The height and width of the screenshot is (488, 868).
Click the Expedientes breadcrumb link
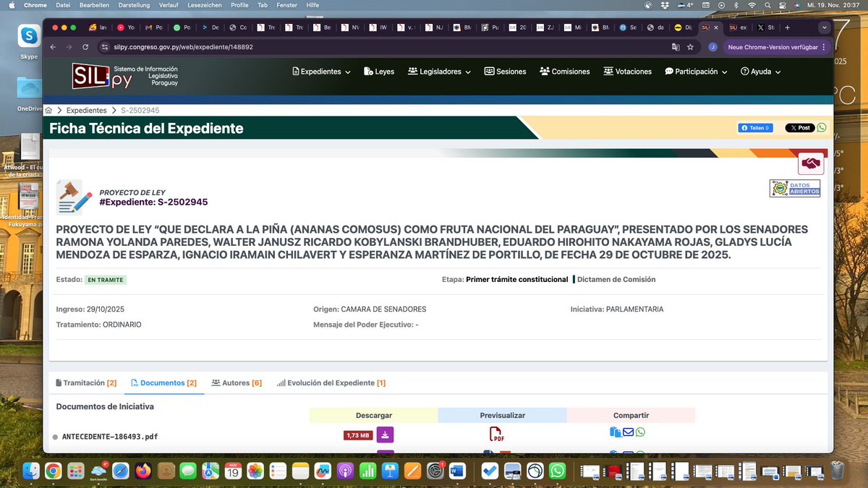(x=87, y=111)
